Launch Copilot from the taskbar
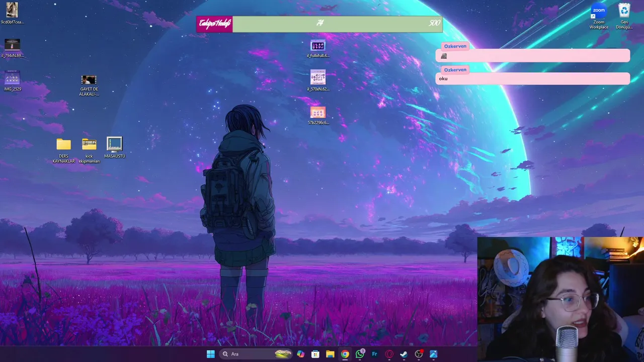 click(300, 354)
